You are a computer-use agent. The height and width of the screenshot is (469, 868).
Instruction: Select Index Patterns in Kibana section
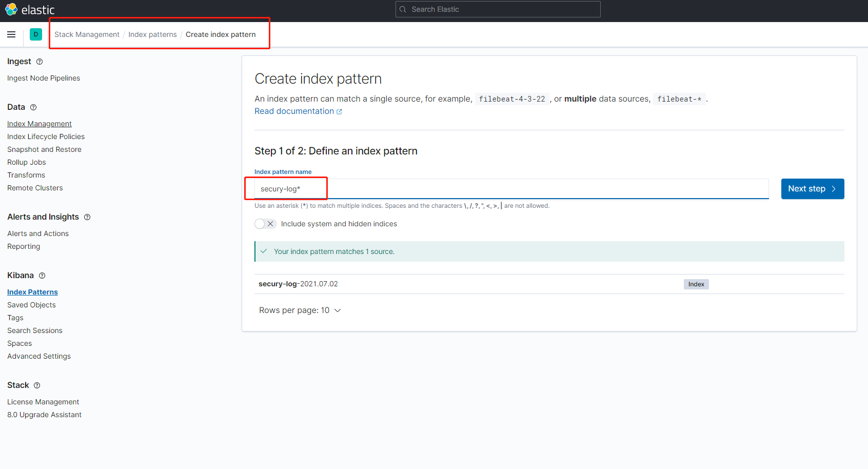(32, 292)
